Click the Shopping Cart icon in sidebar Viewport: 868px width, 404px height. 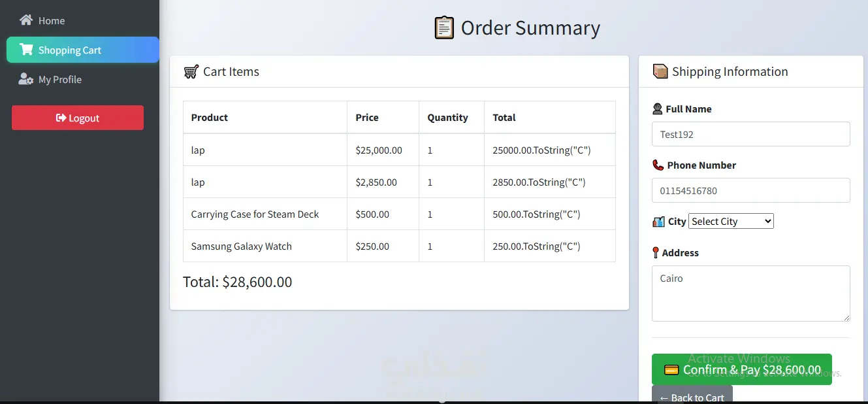pyautogui.click(x=26, y=50)
